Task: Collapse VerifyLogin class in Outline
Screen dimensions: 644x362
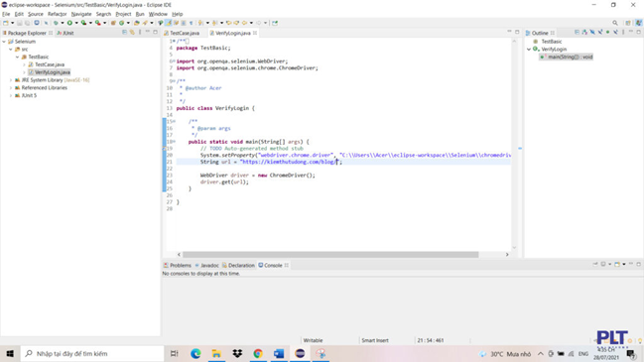Action: (x=529, y=50)
